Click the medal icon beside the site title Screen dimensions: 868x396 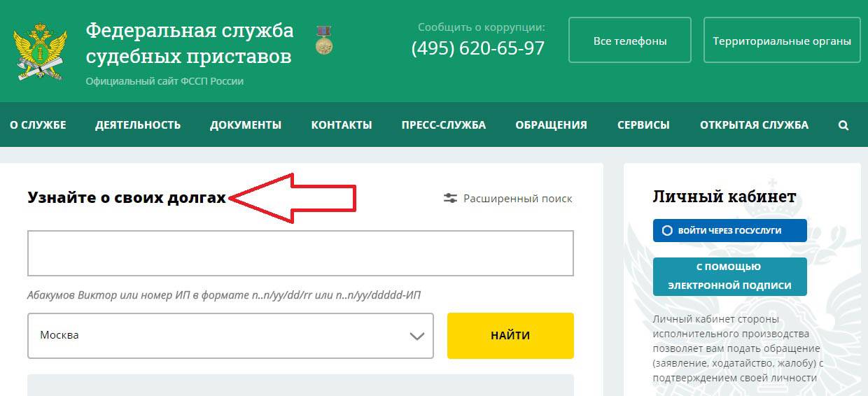click(323, 41)
